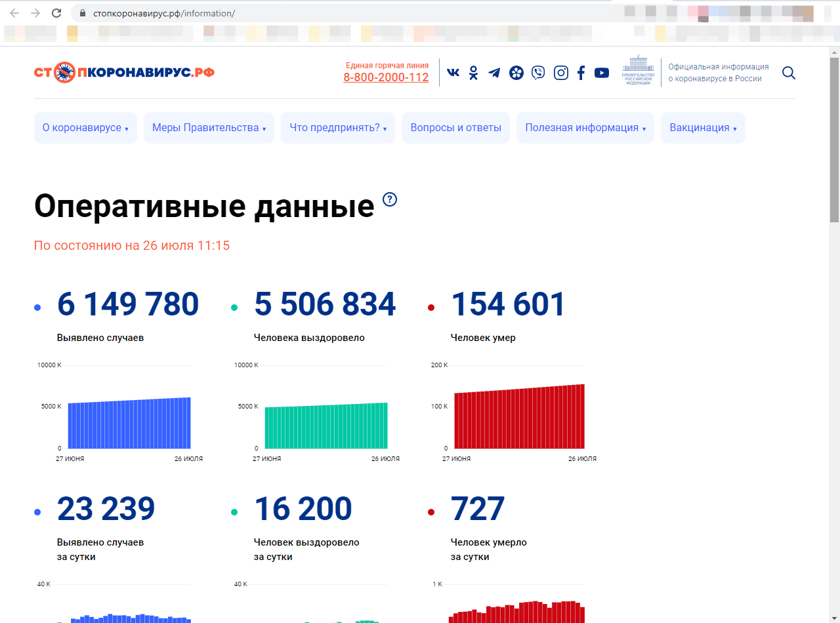Image resolution: width=840 pixels, height=623 pixels.
Task: Click the label Выявлено случаев за сутки
Action: click(100, 550)
